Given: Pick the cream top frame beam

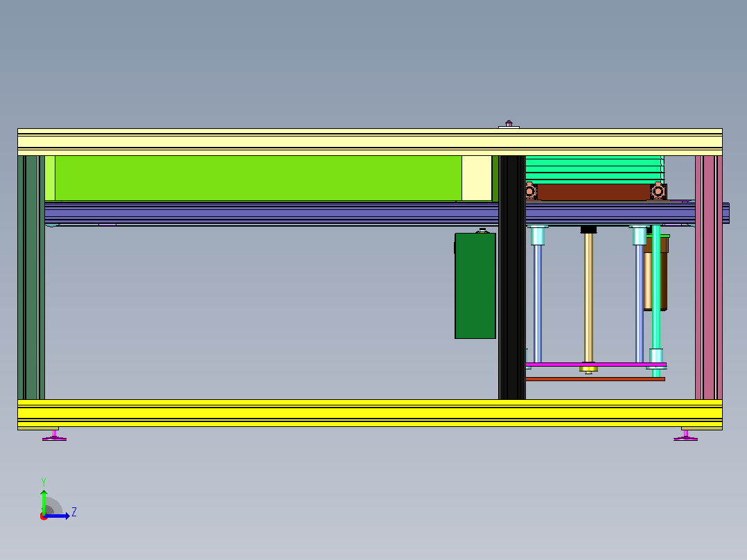Looking at the screenshot, I should coord(370,142).
